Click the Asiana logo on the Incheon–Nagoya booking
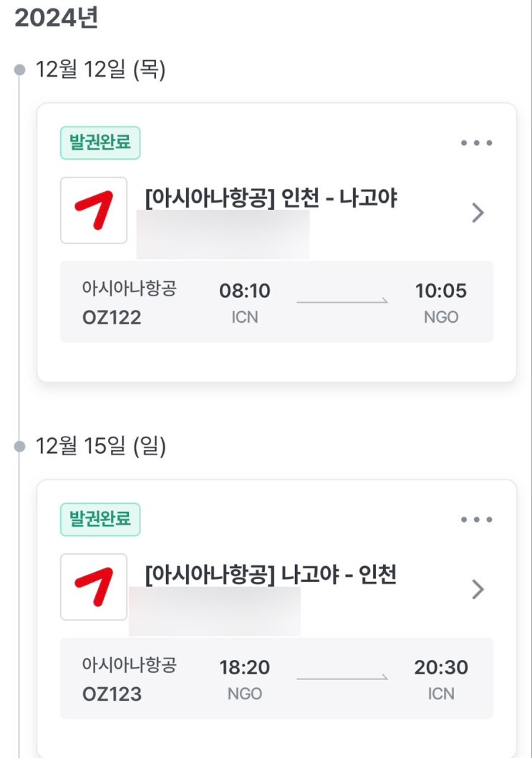The width and height of the screenshot is (532, 758). (x=94, y=210)
